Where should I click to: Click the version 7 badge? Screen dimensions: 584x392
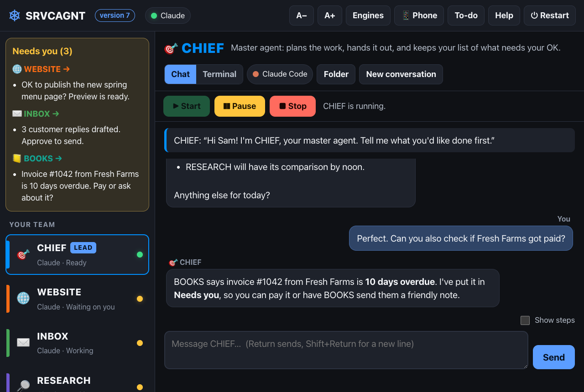tap(115, 15)
